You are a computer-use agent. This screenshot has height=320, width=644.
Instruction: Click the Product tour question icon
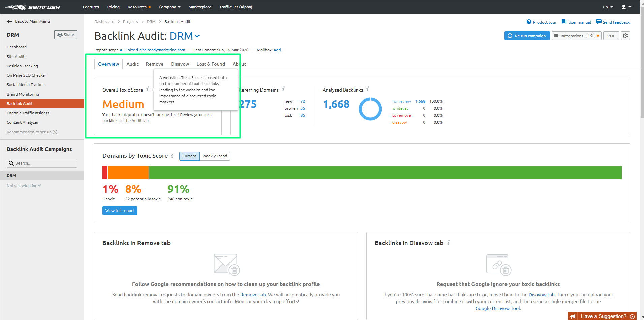[x=529, y=22]
